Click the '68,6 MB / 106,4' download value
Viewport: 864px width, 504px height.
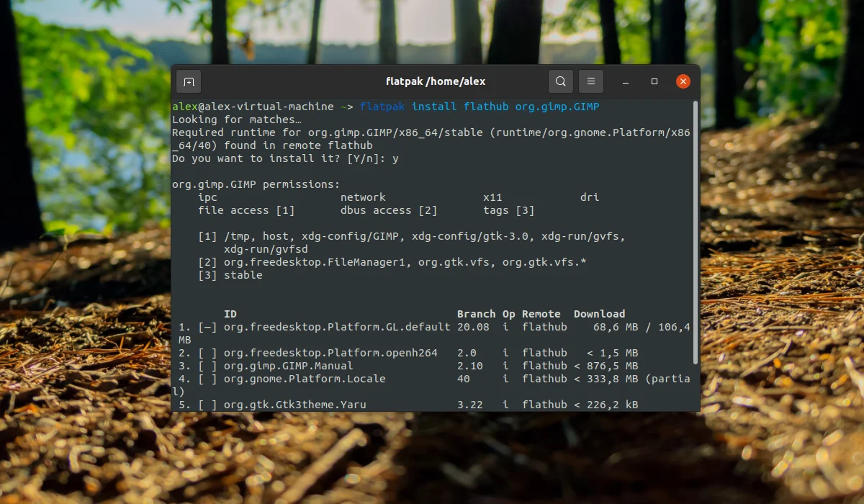(642, 327)
